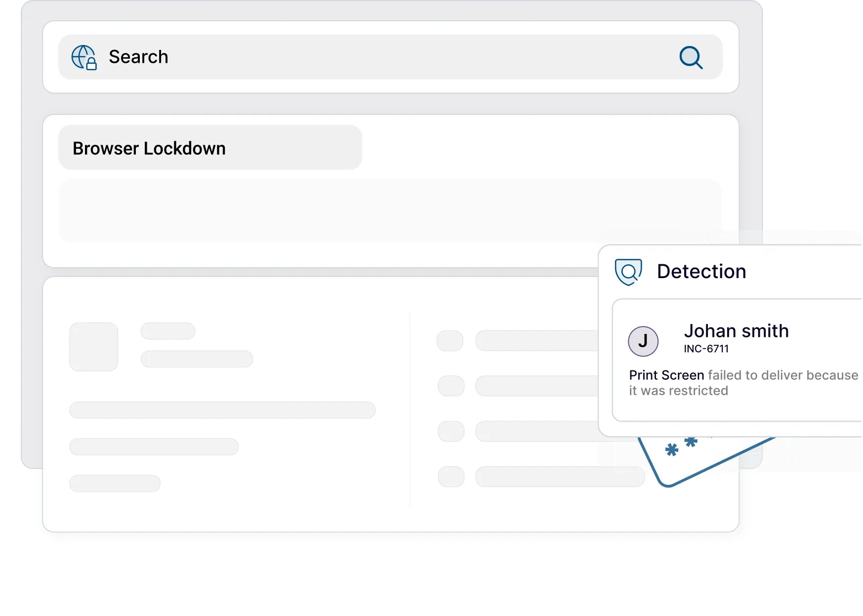Toggle the topmost small box in right list
This screenshot has width=863, height=616.
coord(450,341)
